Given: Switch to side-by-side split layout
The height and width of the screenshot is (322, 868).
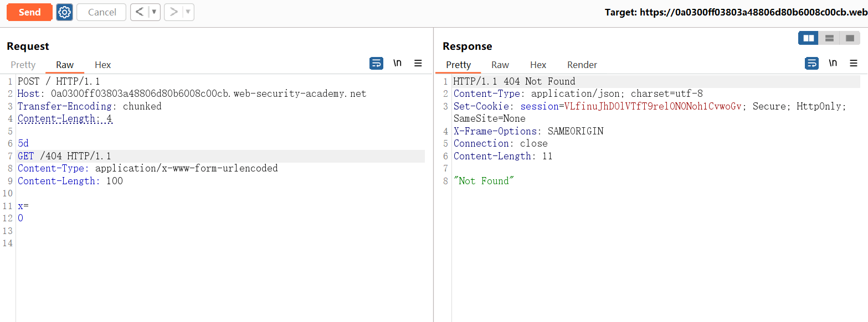Looking at the screenshot, I should point(809,38).
